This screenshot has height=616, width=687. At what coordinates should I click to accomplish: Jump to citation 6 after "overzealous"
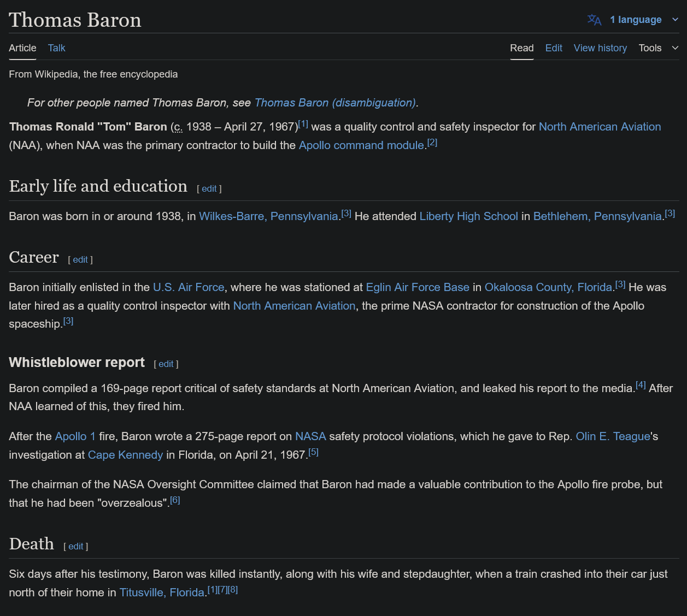(x=175, y=500)
